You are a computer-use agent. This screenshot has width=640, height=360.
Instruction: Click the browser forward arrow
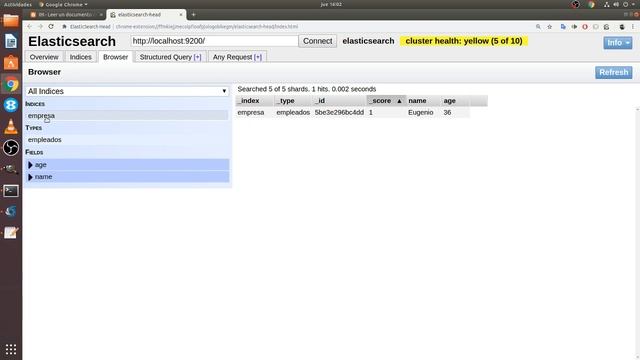tap(40, 27)
